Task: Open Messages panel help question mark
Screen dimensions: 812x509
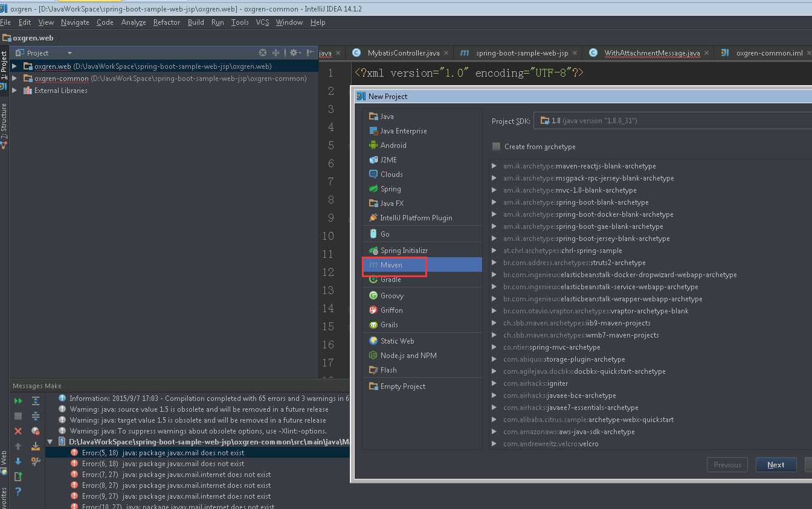Action: [18, 491]
